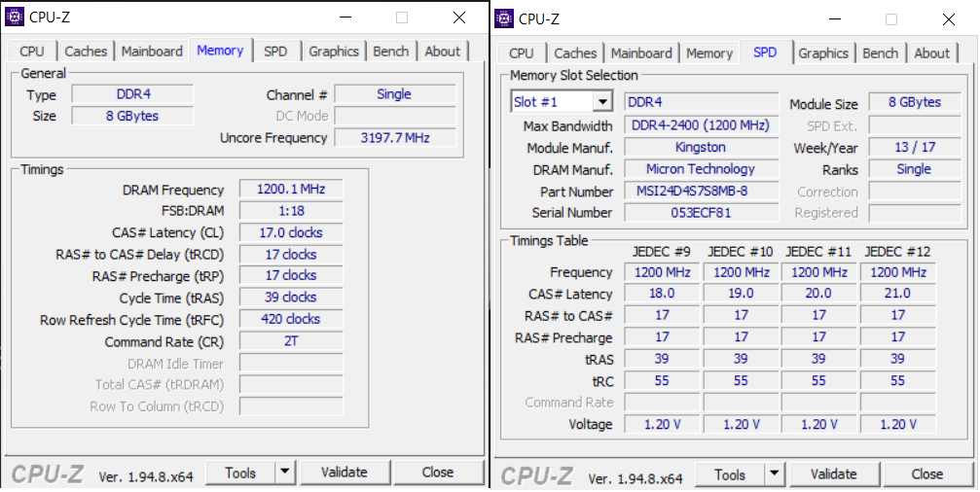The height and width of the screenshot is (492, 980).
Task: Click Validate button in right window
Action: [834, 475]
